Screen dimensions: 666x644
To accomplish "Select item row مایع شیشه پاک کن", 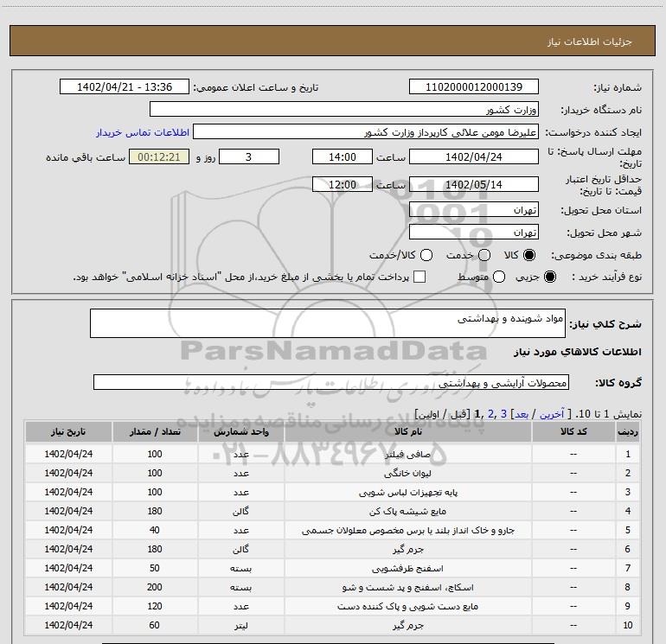I will (332, 511).
